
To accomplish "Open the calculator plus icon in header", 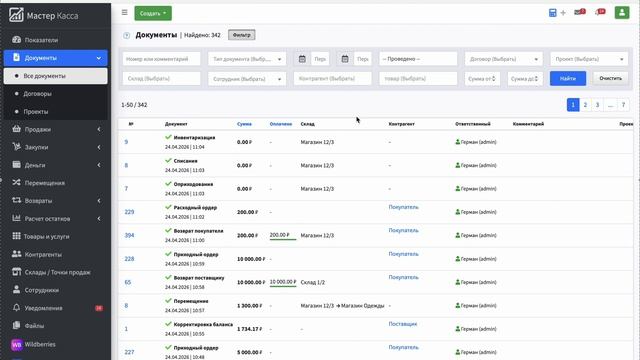I will click(x=557, y=13).
